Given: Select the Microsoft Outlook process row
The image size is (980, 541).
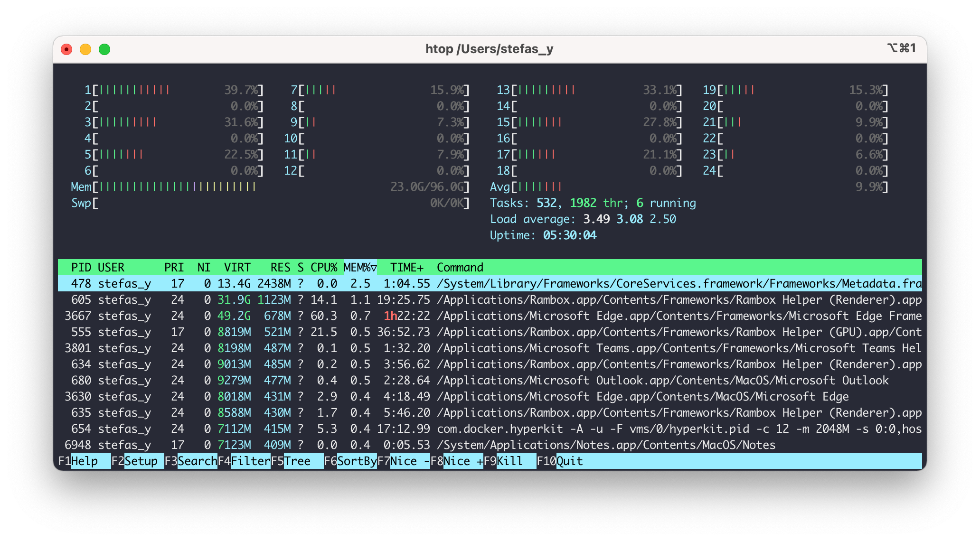Looking at the screenshot, I should tap(490, 381).
